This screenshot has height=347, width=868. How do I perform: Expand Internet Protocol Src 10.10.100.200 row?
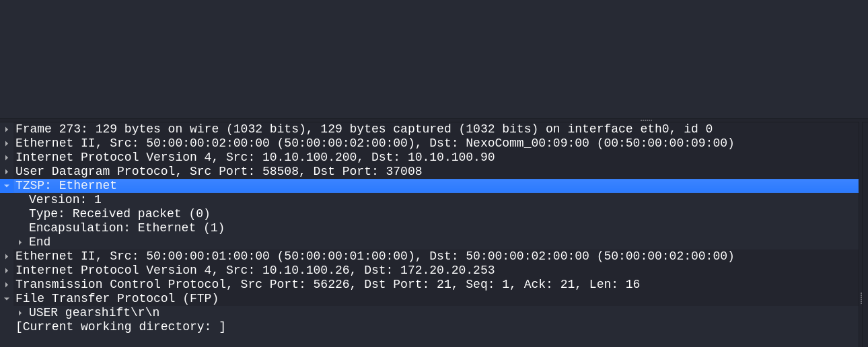pos(7,157)
